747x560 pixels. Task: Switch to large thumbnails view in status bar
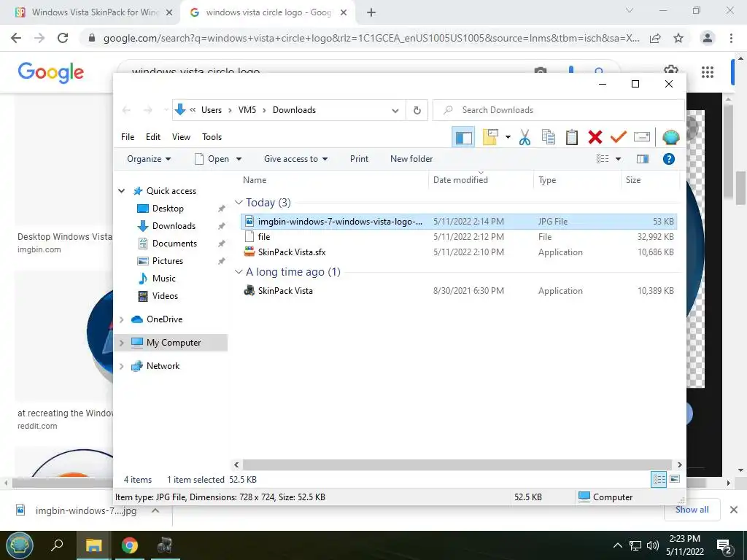pos(675,480)
